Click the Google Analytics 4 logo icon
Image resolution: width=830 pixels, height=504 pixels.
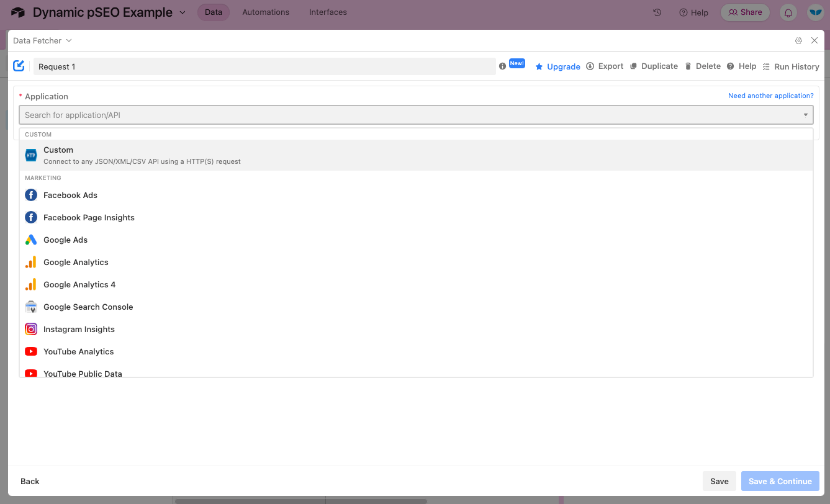(31, 284)
